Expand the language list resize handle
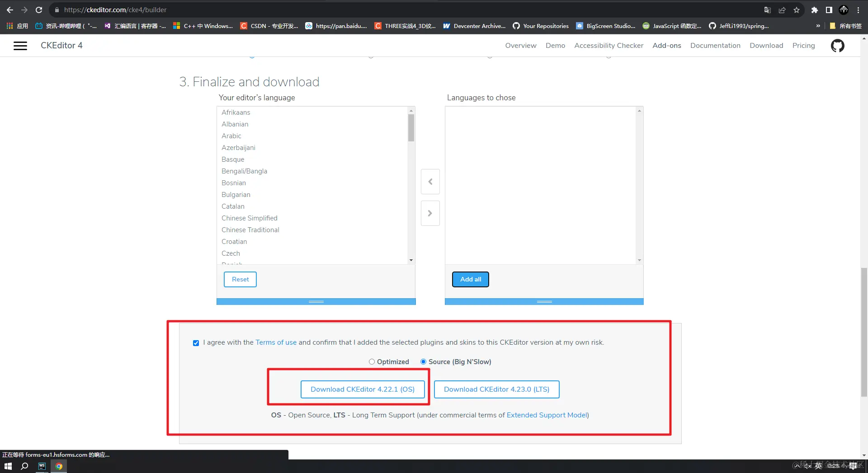The width and height of the screenshot is (868, 473). coord(316,301)
